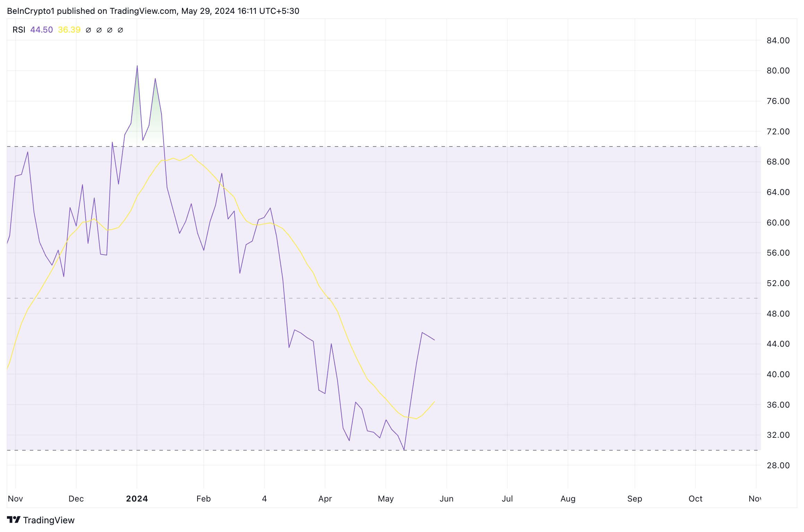Click the 28.00 value on price scale
Screen dimensions: 804x532
point(778,465)
